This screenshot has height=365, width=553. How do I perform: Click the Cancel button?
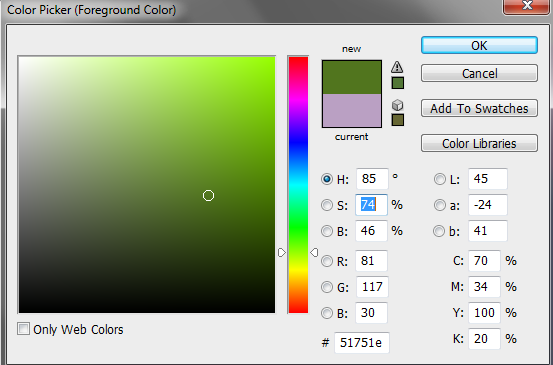click(479, 73)
